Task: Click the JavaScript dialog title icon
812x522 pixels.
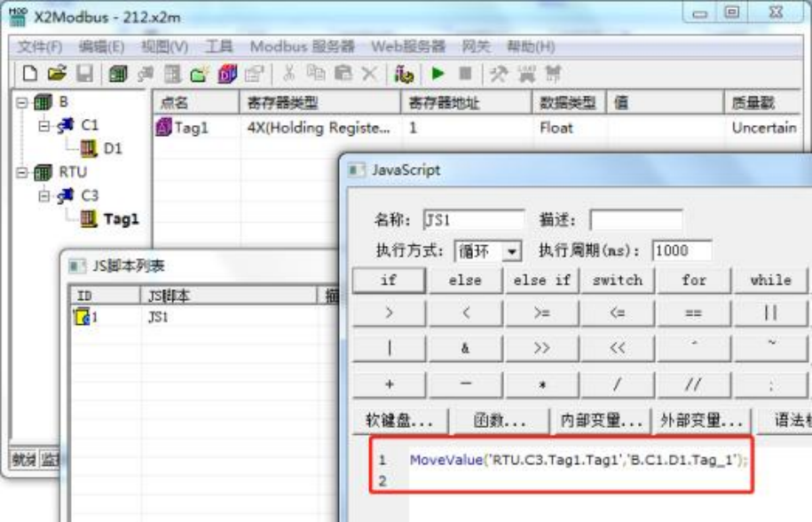Action: [x=356, y=170]
